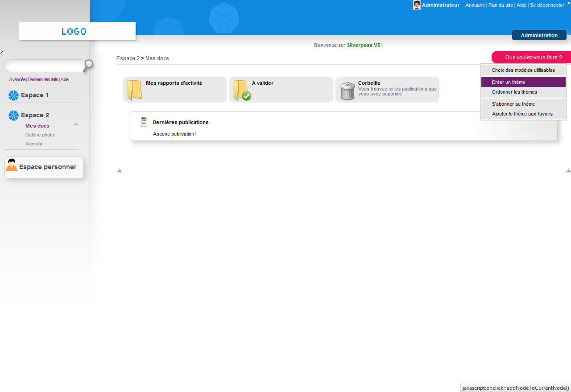This screenshot has width=571, height=392.
Task: Collapse the left sidebar with arrow
Action: click(x=2, y=54)
